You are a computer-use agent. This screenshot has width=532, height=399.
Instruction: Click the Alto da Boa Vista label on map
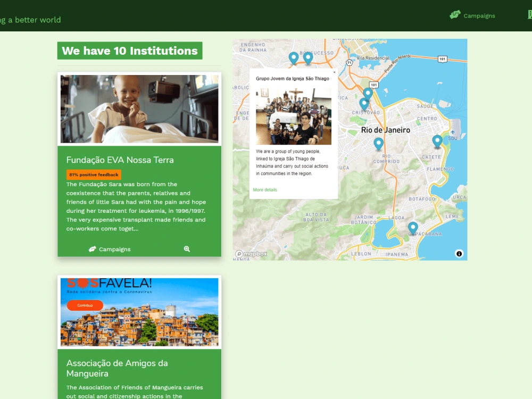316,217
